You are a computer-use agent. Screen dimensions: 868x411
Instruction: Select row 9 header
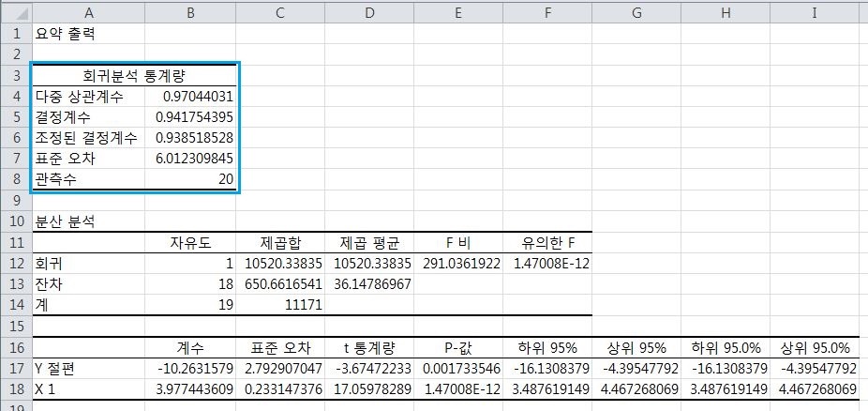[x=16, y=201]
